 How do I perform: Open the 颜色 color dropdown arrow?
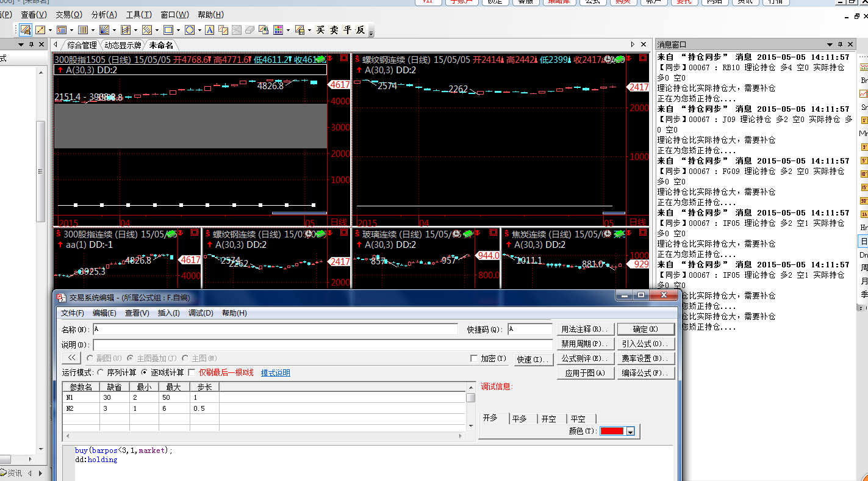(631, 432)
